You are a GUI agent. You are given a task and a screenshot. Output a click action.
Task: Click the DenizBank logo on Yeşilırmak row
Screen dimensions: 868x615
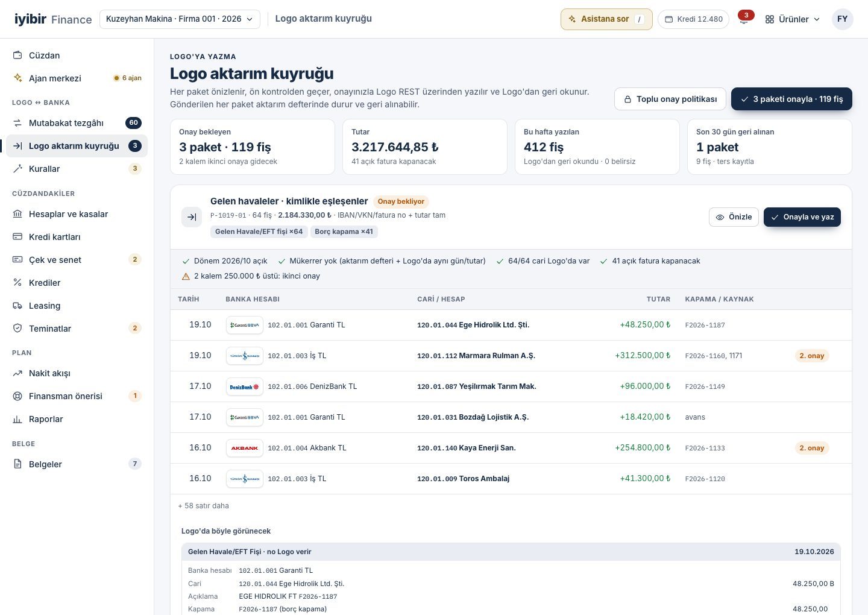[x=245, y=386]
